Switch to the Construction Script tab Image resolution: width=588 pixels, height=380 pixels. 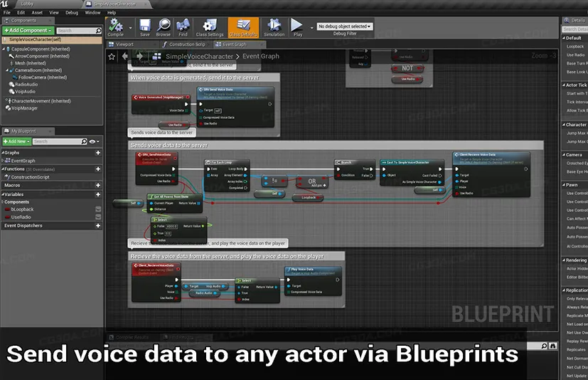[187, 44]
